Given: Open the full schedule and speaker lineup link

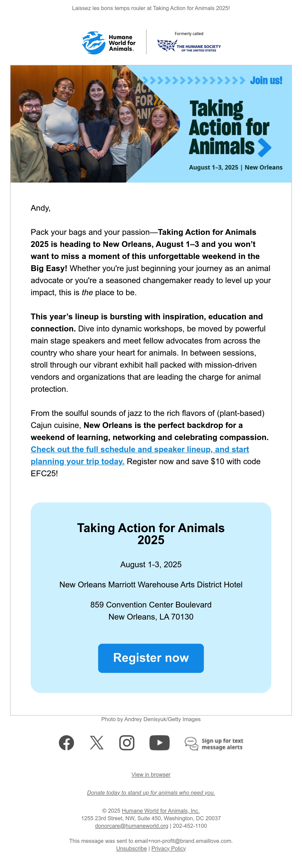Looking at the screenshot, I should click(x=140, y=455).
